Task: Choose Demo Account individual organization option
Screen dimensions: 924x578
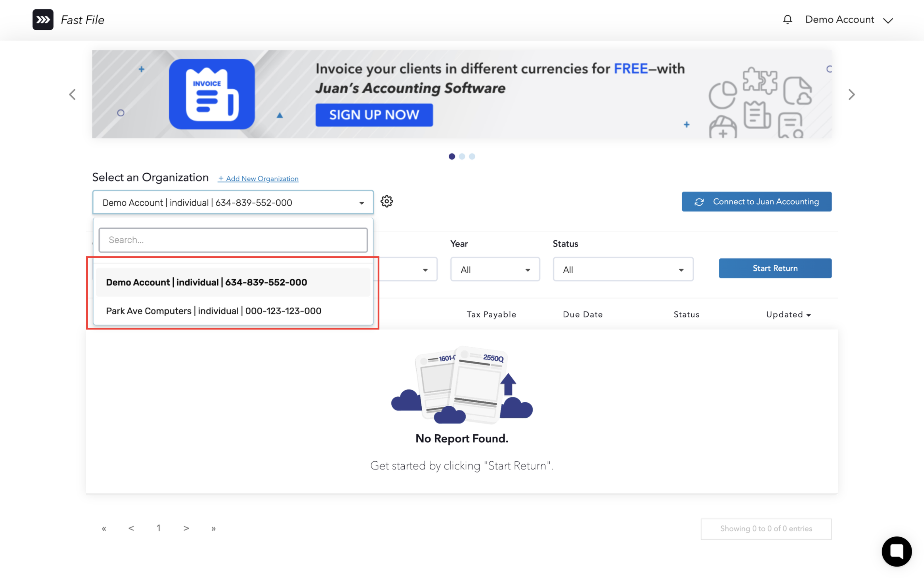Action: click(207, 282)
